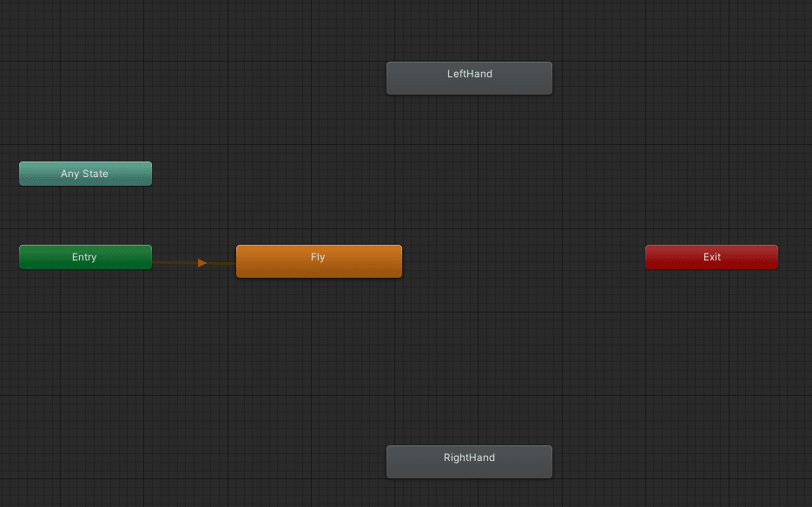
Task: Select the Any State node
Action: pos(85,174)
